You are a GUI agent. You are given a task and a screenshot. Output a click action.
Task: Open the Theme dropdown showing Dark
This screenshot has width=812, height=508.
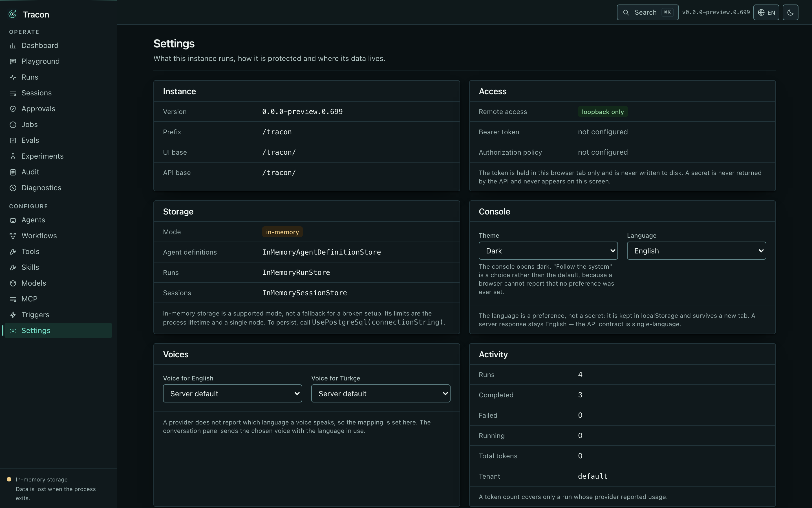[548, 251]
